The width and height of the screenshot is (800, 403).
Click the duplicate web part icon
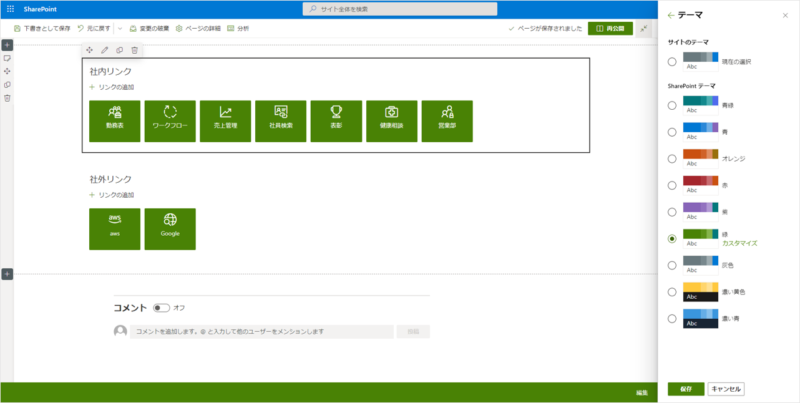120,49
